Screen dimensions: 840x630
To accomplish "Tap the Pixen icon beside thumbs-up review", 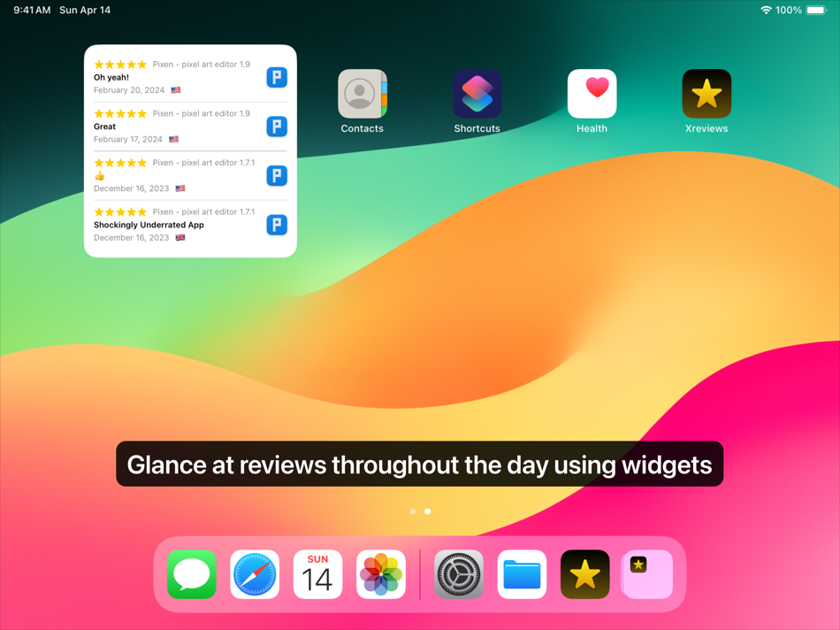I will 277,176.
